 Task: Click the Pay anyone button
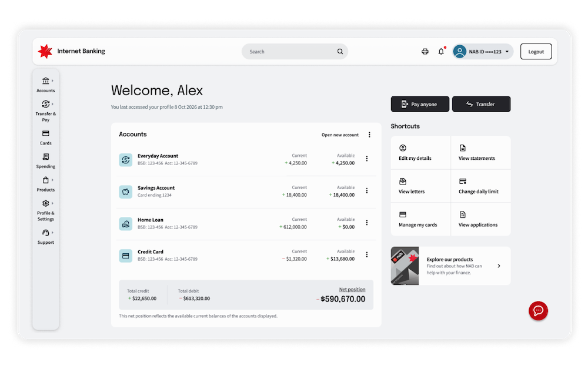[x=420, y=104]
